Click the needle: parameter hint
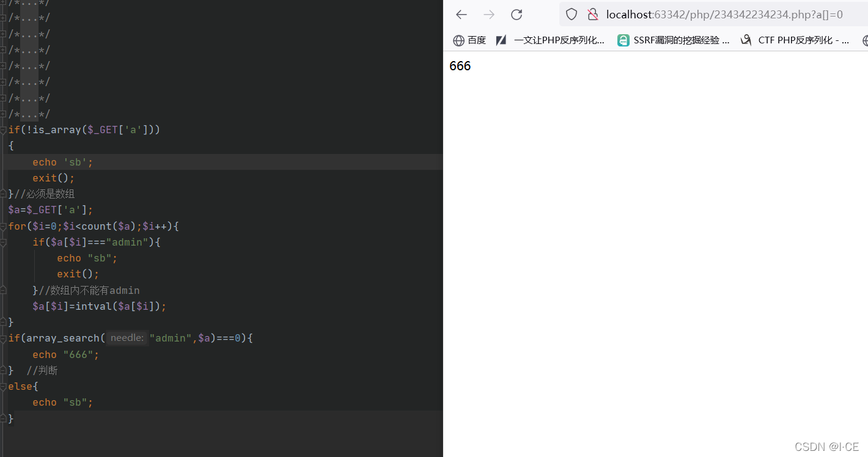Image resolution: width=868 pixels, height=457 pixels. coord(127,338)
